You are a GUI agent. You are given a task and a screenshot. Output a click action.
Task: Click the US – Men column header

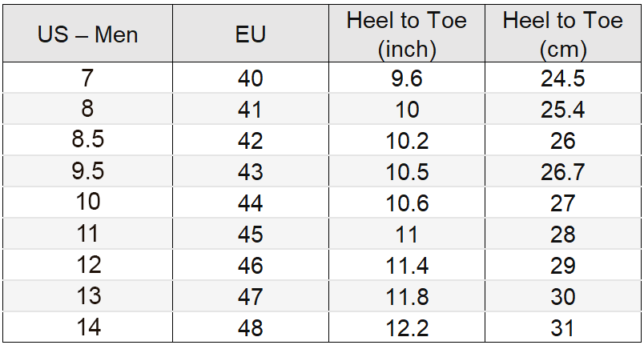pyautogui.click(x=87, y=34)
